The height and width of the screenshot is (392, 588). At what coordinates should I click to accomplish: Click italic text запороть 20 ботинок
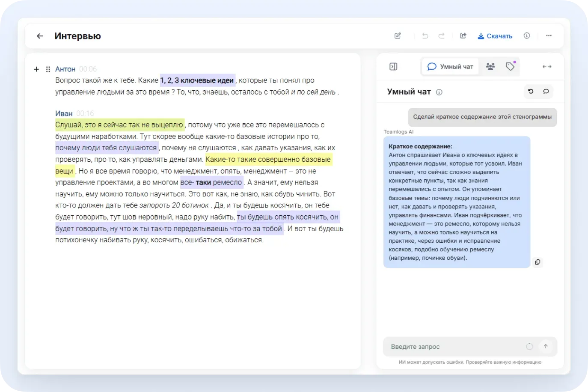click(x=174, y=205)
